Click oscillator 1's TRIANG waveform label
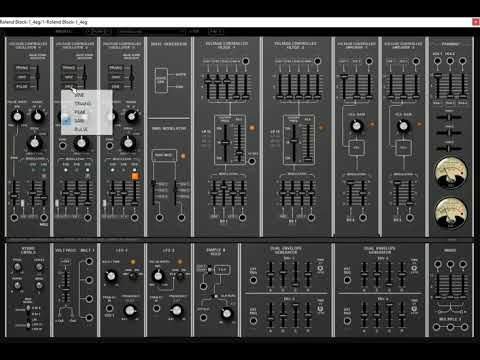The image size is (480, 360). click(22, 68)
